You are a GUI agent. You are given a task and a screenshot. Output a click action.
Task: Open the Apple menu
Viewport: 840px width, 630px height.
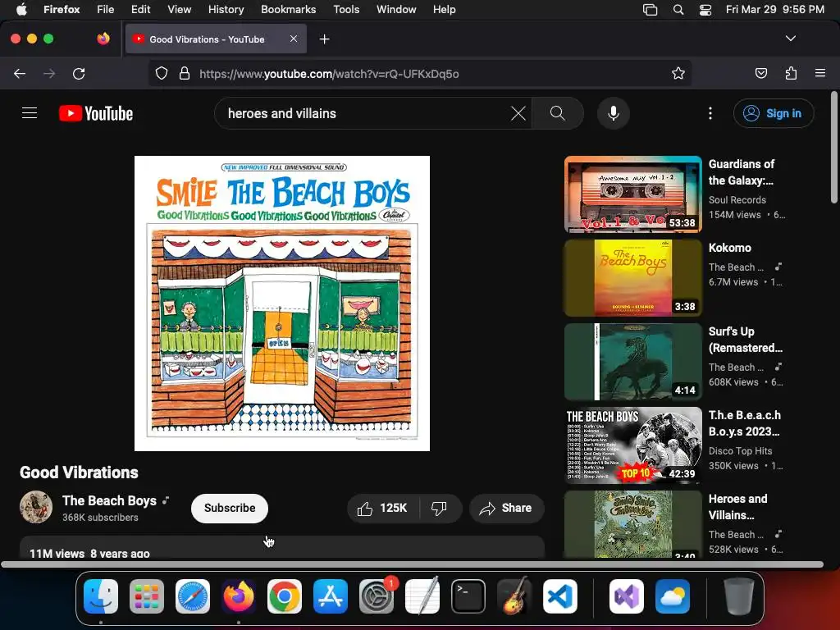[x=21, y=9]
